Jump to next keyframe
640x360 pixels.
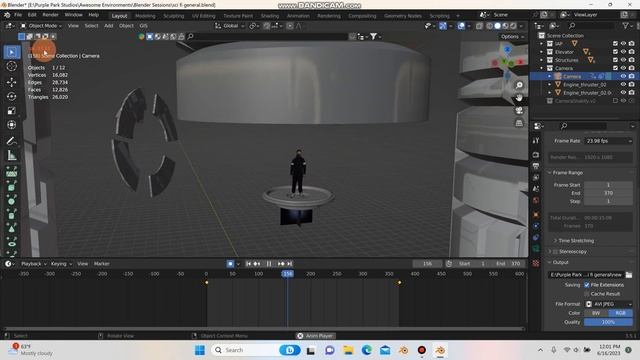281,264
